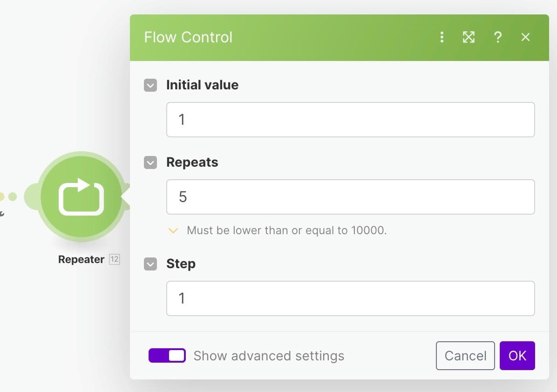This screenshot has width=557, height=392.
Task: Click the module number 12 badge
Action: click(x=115, y=259)
